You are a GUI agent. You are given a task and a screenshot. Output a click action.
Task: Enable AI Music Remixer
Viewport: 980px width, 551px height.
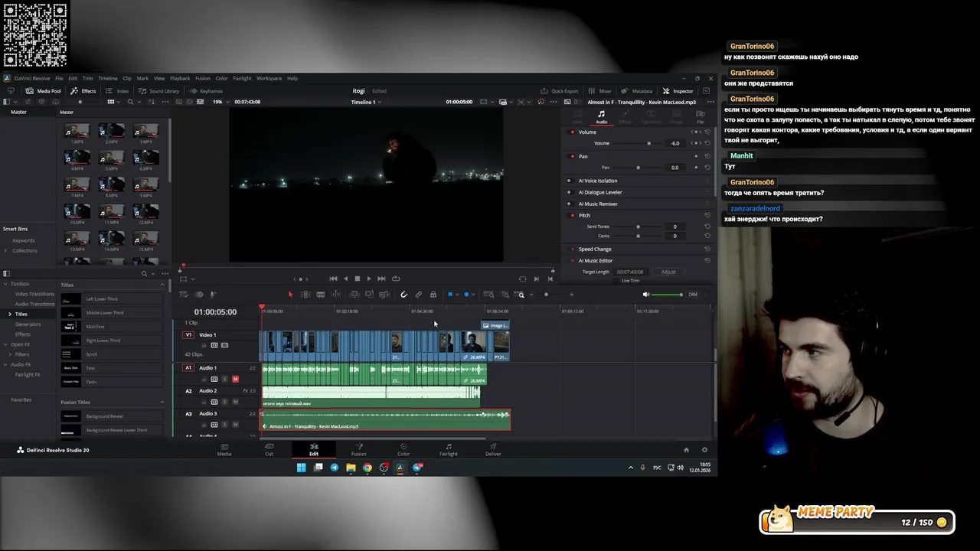pyautogui.click(x=569, y=204)
